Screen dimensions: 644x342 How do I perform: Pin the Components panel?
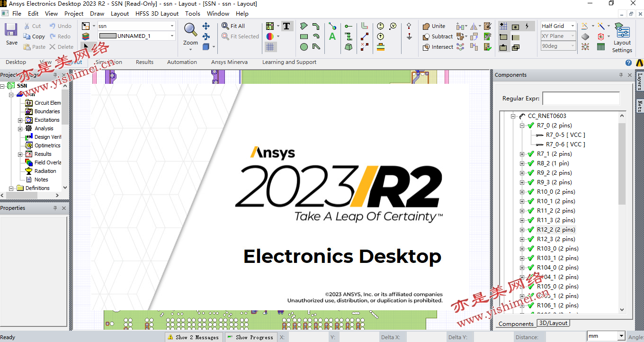point(621,75)
